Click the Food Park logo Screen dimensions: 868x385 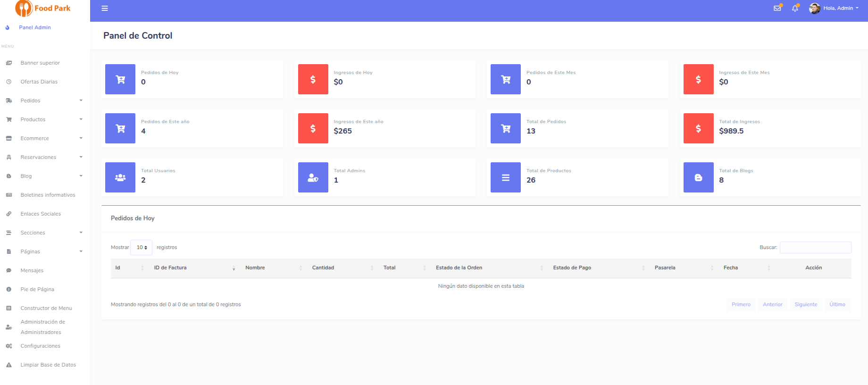pos(43,8)
